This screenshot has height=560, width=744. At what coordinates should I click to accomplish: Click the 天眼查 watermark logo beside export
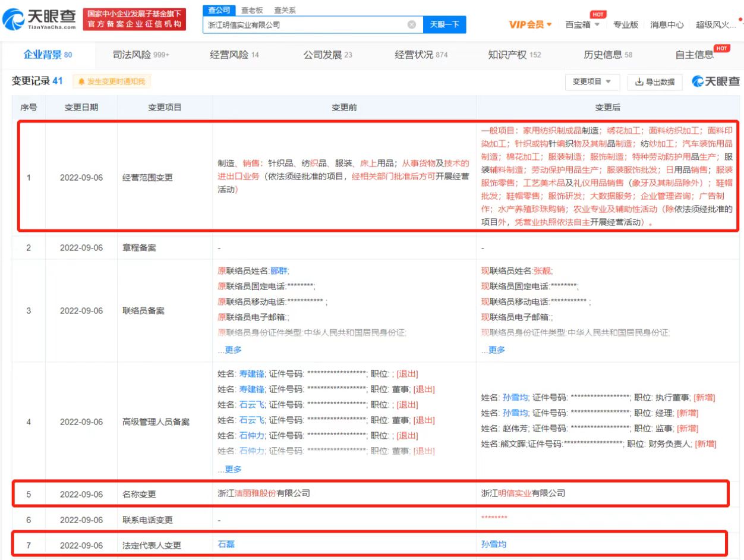pyautogui.click(x=715, y=82)
